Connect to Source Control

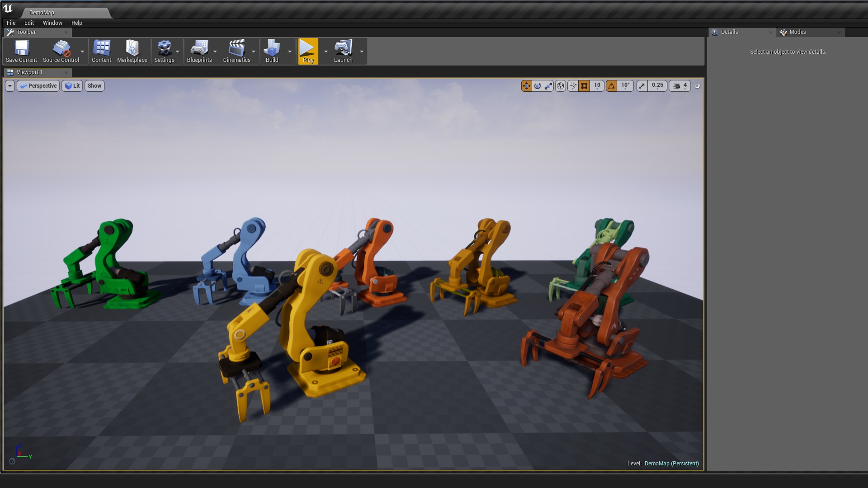pos(61,51)
